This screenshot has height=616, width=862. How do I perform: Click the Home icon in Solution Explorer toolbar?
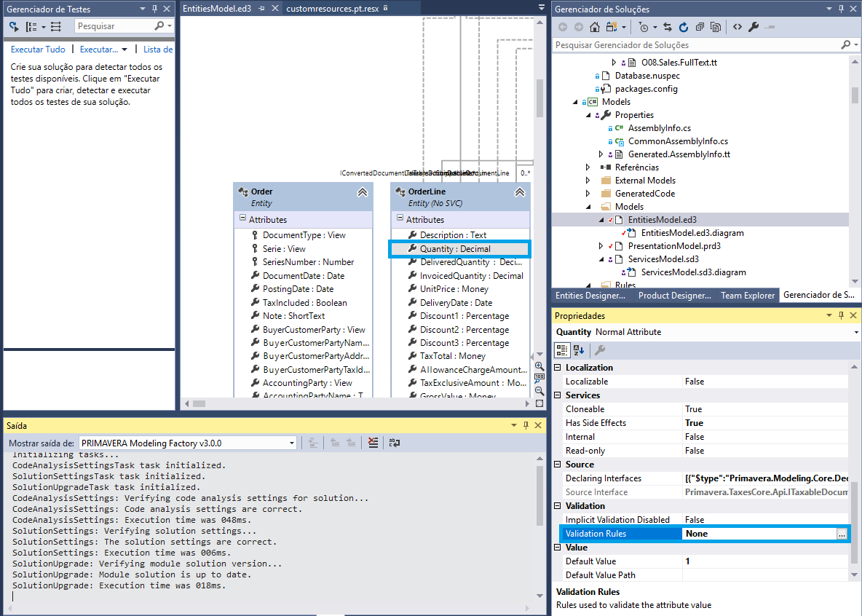[594, 26]
